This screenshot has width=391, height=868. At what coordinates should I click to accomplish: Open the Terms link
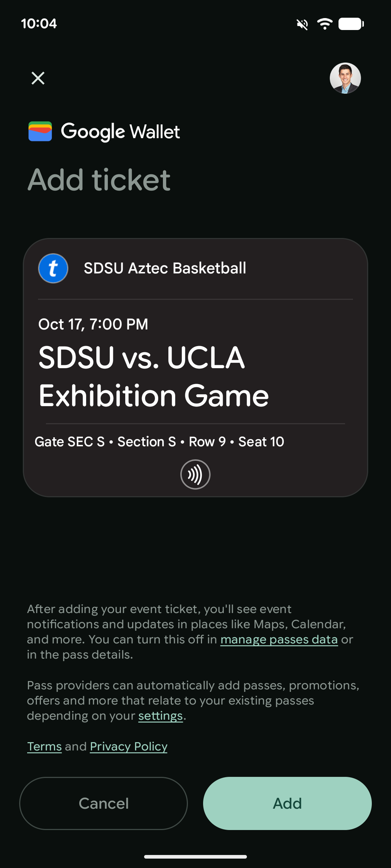[x=45, y=746]
